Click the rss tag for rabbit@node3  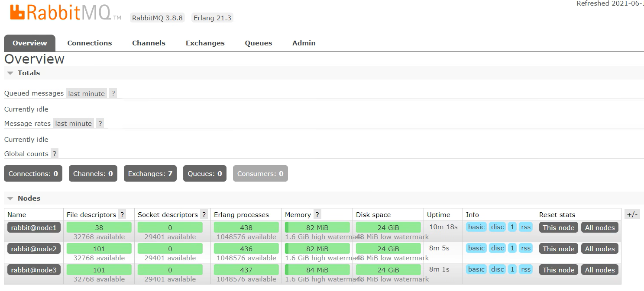526,269
